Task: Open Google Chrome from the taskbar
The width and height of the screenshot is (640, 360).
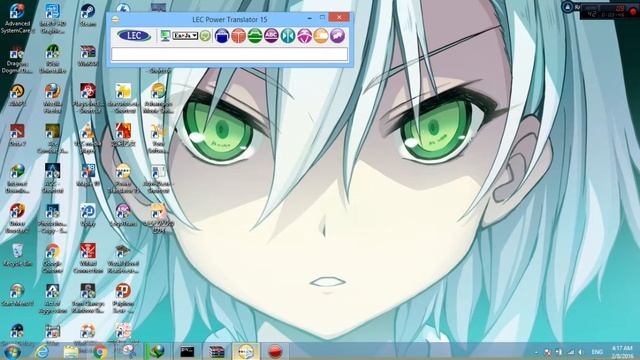Action: click(100, 351)
